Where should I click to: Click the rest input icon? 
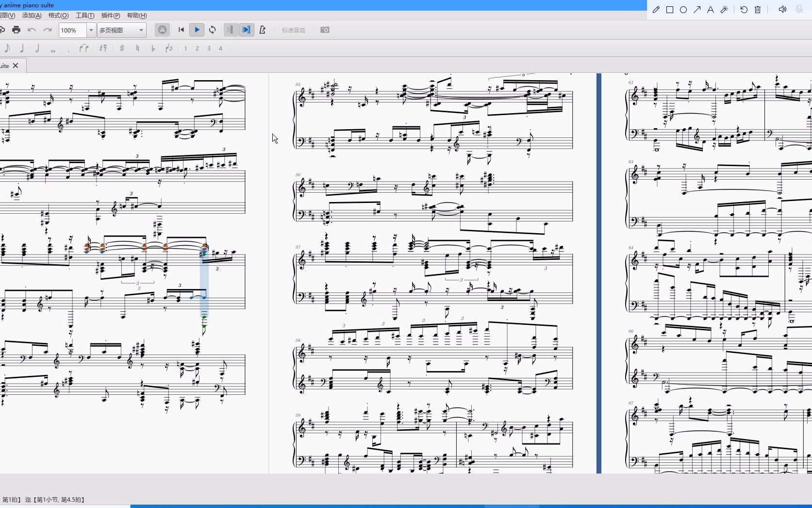pyautogui.click(x=103, y=48)
